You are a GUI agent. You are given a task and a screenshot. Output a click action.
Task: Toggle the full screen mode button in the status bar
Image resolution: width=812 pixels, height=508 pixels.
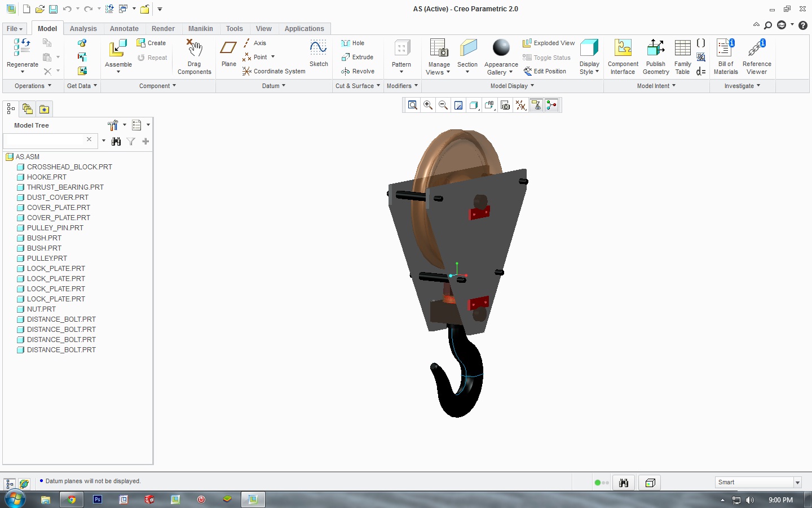[x=650, y=483]
